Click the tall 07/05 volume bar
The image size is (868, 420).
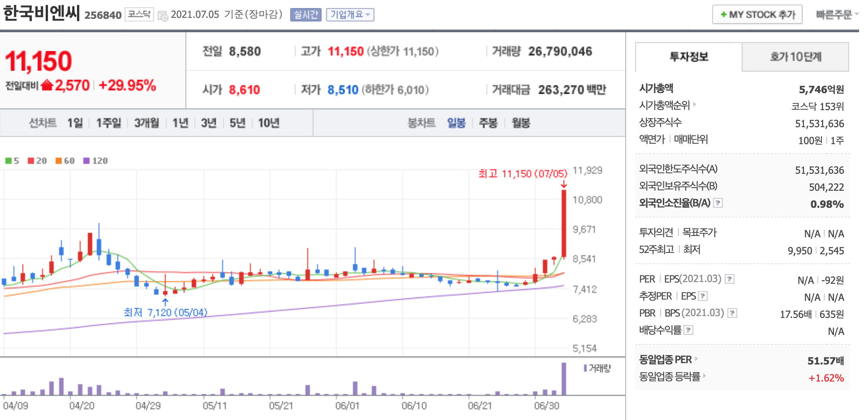pyautogui.click(x=564, y=379)
